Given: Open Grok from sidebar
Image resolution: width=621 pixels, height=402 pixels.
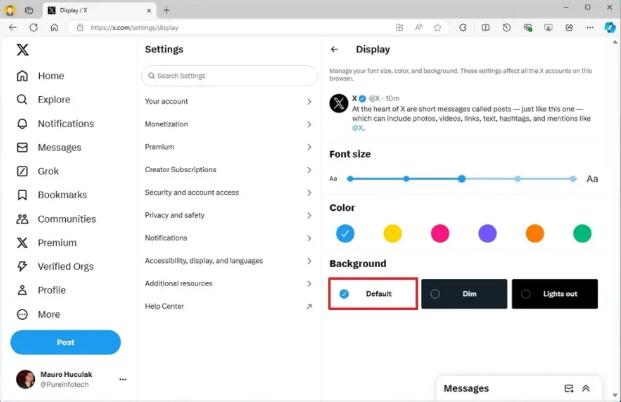Looking at the screenshot, I should (37, 171).
